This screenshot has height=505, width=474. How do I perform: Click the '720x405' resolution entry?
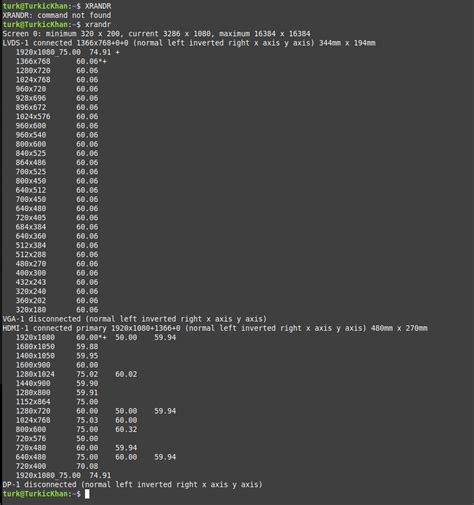pyautogui.click(x=31, y=218)
